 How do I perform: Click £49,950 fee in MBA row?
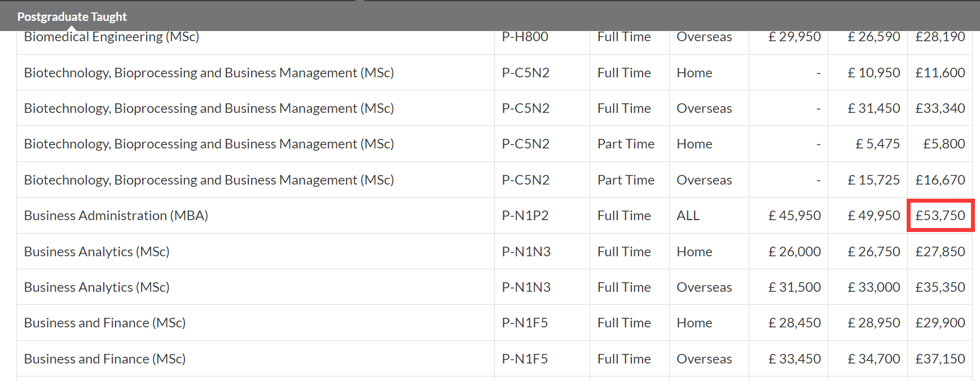click(873, 216)
